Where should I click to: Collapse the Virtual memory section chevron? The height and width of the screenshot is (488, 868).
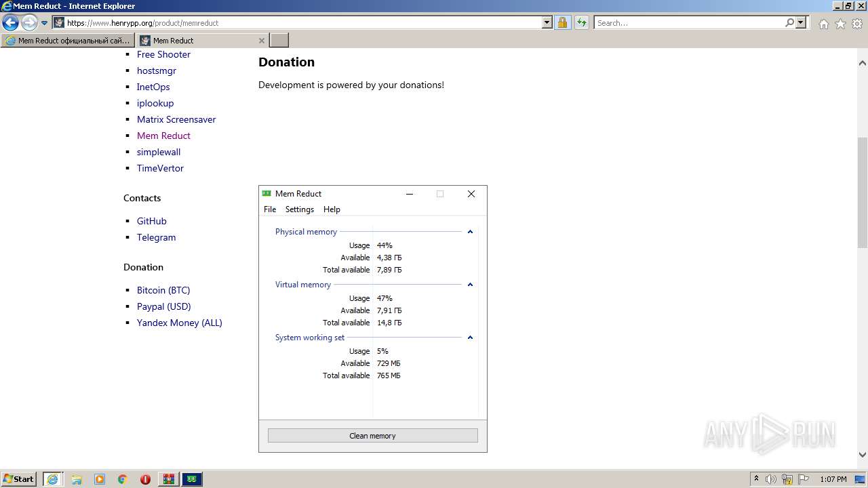point(470,285)
